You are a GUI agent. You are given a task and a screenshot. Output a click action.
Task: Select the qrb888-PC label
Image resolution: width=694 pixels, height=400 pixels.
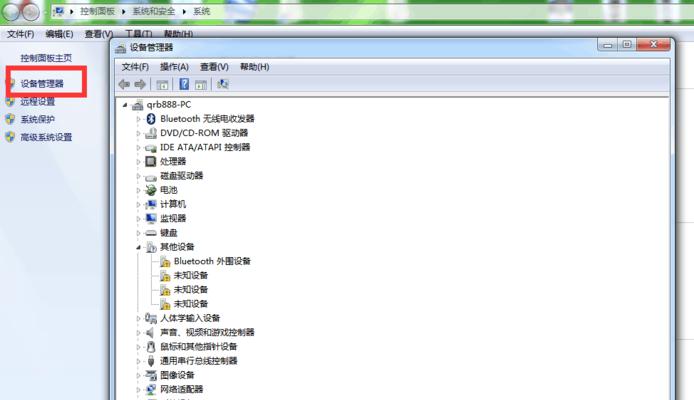[169, 104]
